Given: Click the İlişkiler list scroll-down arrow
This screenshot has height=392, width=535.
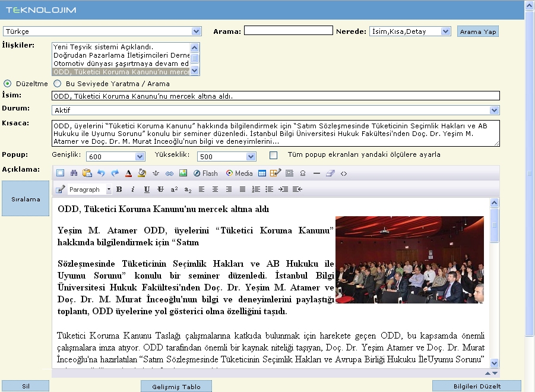Looking at the screenshot, I should (x=195, y=71).
